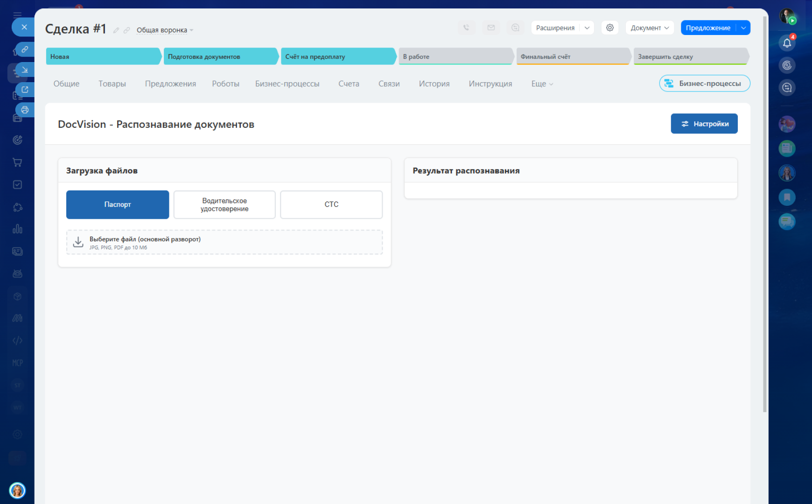Click the profile avatar at sidebar bottom
Screen dimensions: 812x504
pos(17,490)
